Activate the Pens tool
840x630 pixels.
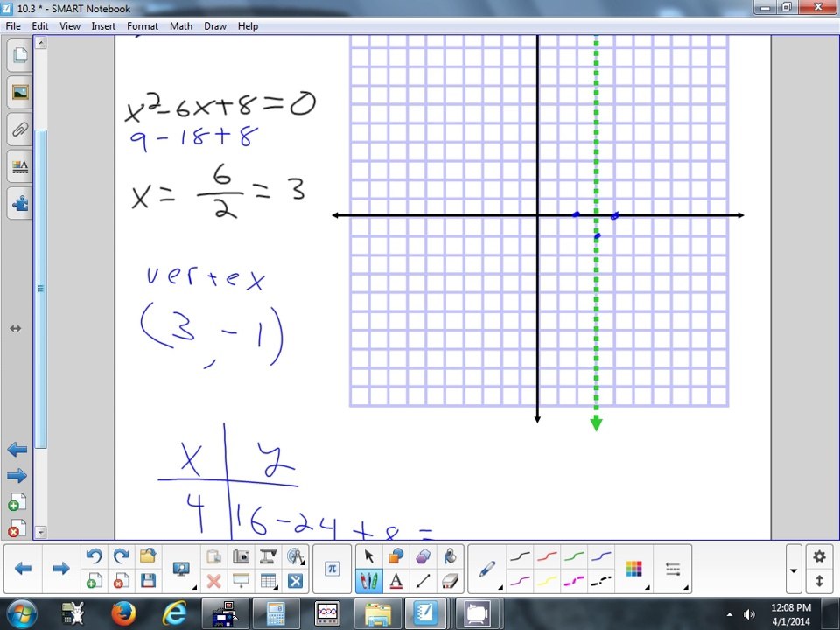click(x=369, y=581)
